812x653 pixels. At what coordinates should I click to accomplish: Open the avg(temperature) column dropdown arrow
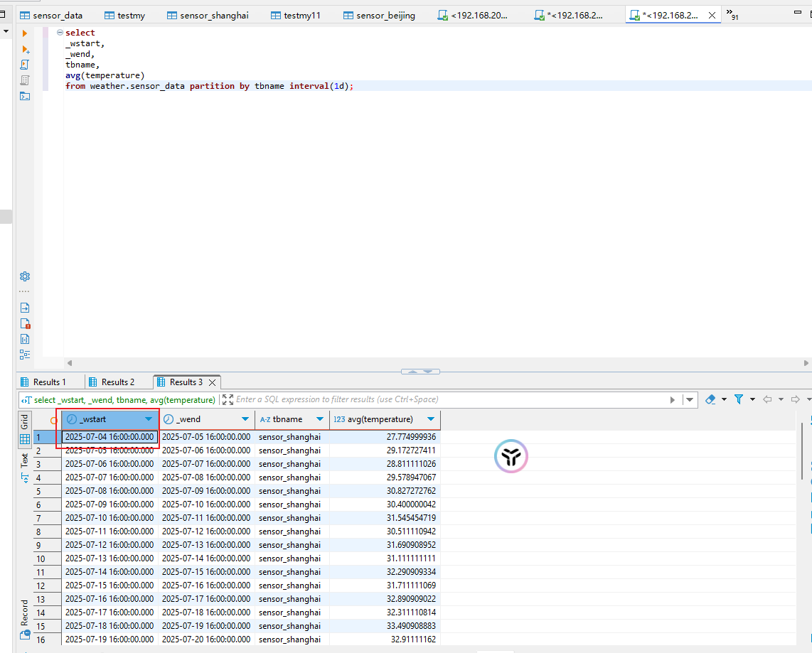pos(430,419)
